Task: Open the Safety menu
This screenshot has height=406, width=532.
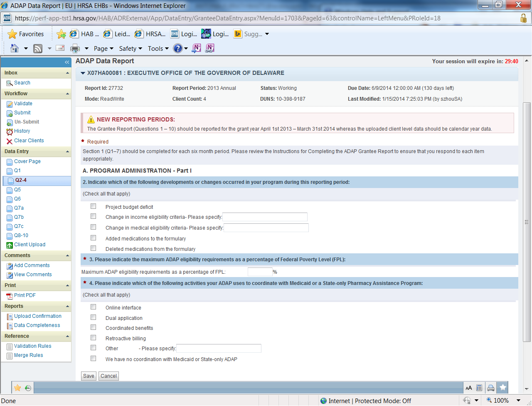Action: (130, 49)
